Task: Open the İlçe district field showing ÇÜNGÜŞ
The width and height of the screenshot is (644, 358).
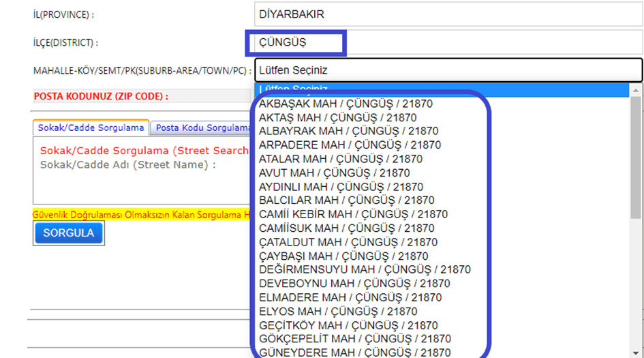Action: point(448,42)
